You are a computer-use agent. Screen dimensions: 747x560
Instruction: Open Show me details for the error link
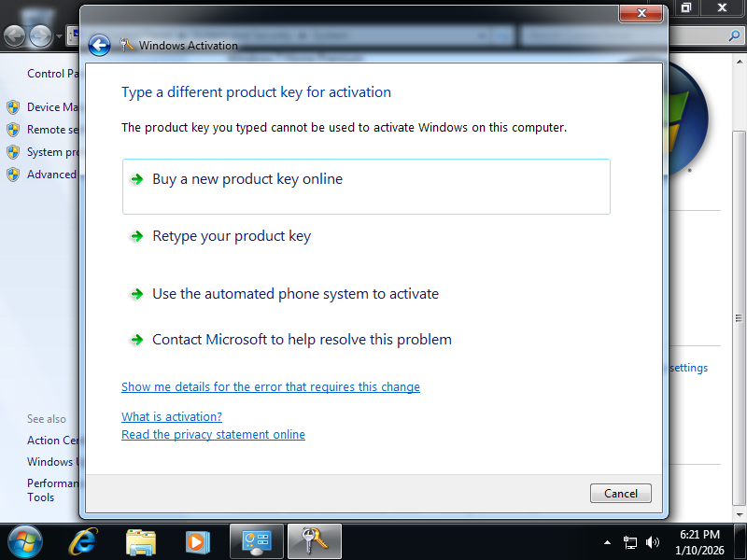(271, 386)
